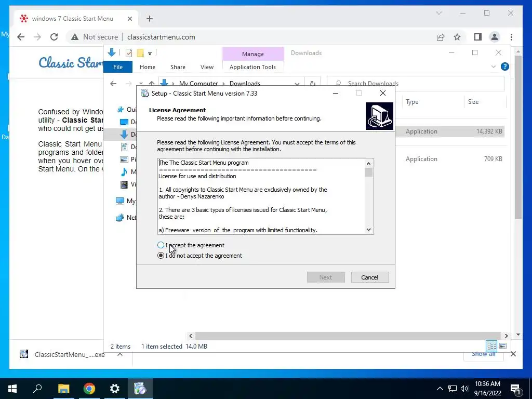Open the address bar history dropdown in Explorer
The height and width of the screenshot is (399, 532).
coord(297,84)
